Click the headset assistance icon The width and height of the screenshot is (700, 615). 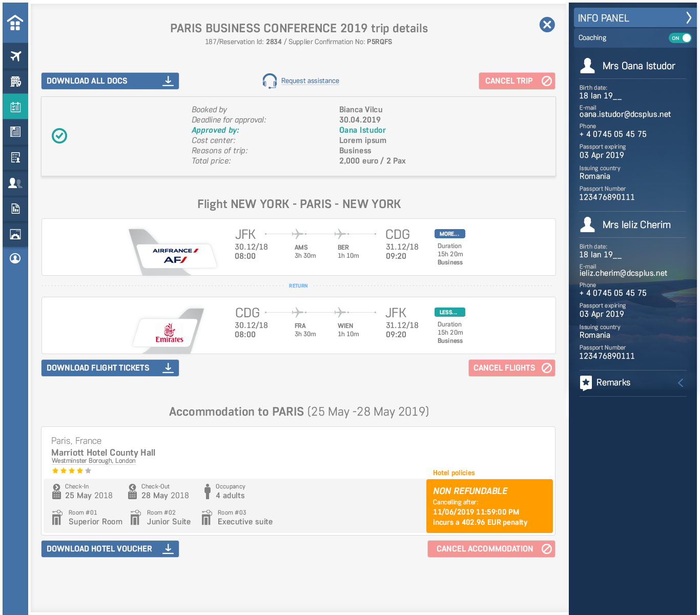click(x=270, y=81)
